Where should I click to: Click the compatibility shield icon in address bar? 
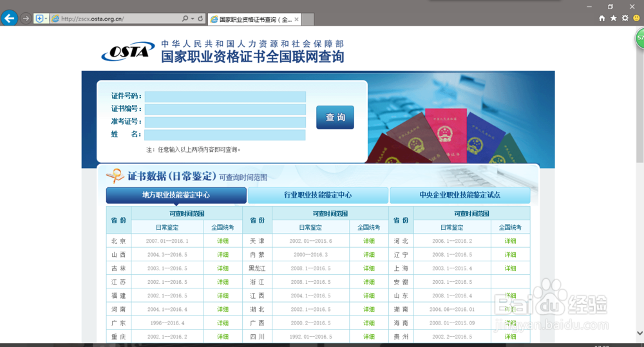pos(39,19)
